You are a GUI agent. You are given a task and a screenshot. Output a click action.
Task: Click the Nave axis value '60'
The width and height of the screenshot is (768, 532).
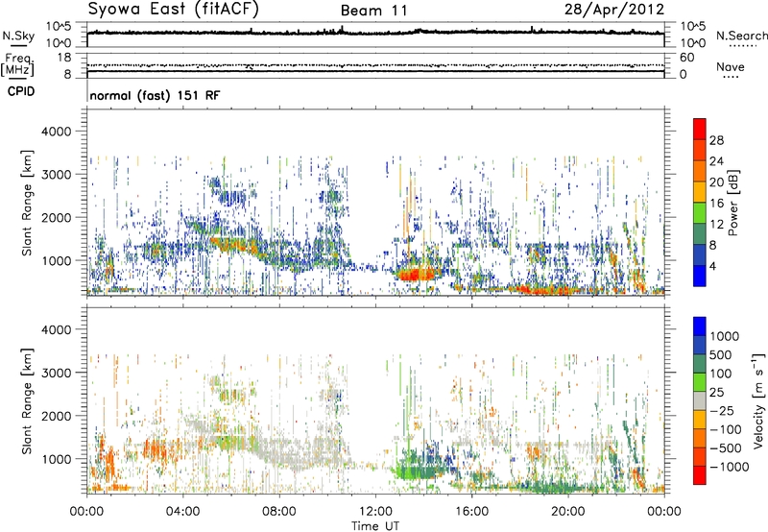tap(686, 58)
